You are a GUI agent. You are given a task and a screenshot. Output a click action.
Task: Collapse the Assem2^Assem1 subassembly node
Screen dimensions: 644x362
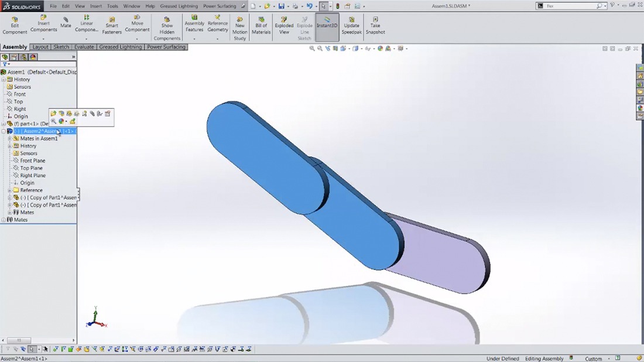(x=4, y=131)
